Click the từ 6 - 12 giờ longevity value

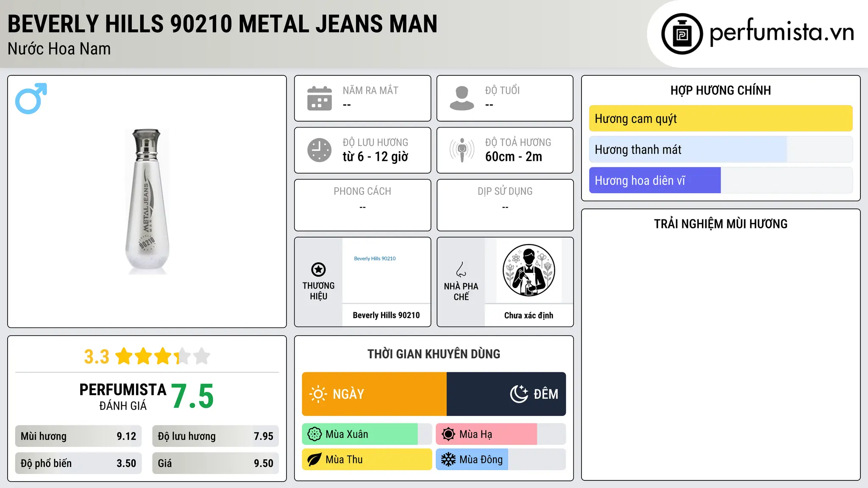click(376, 157)
